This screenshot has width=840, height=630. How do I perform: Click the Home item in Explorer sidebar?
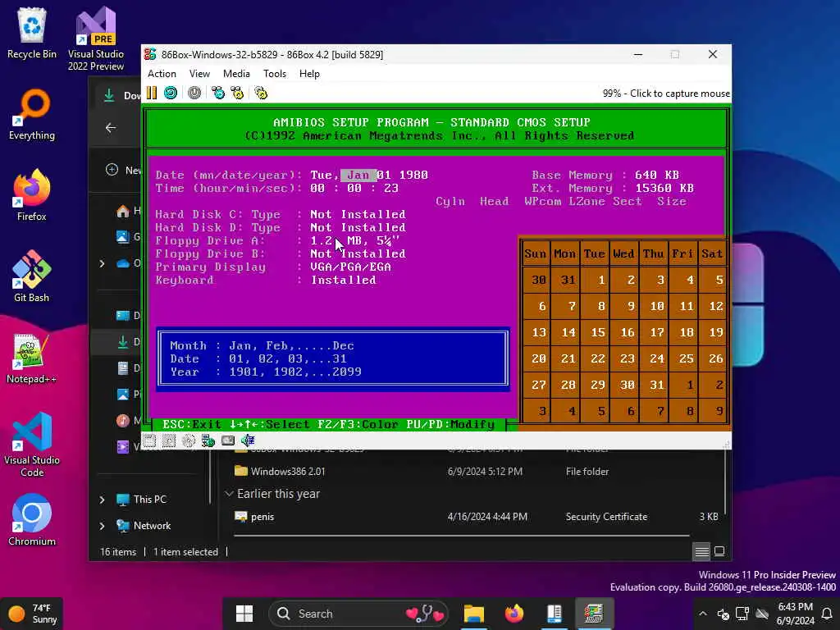[x=127, y=211]
